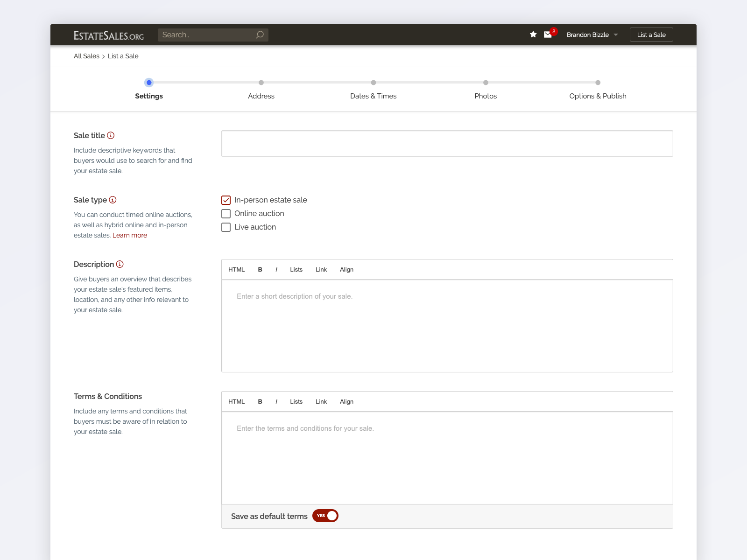Check the Online auction checkbox
747x560 pixels.
(226, 214)
